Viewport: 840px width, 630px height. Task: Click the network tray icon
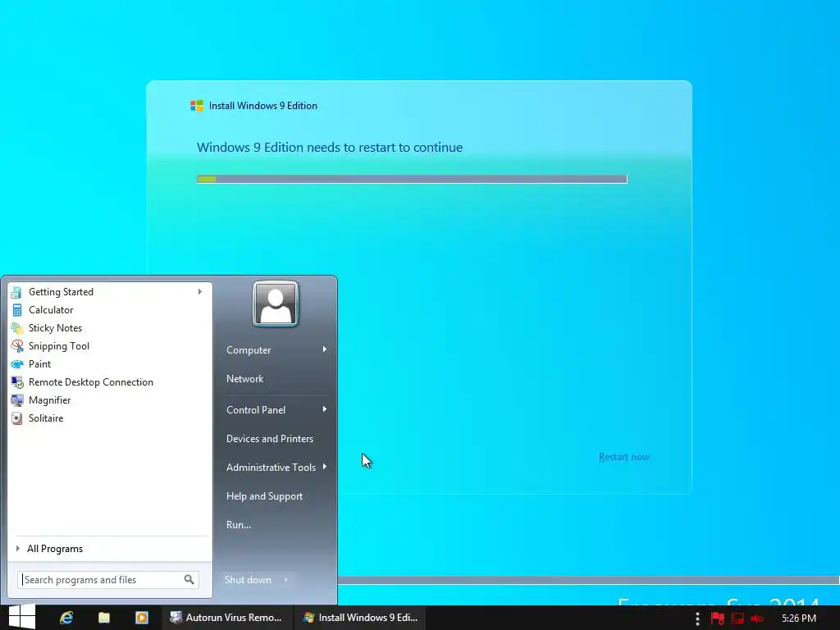737,619
